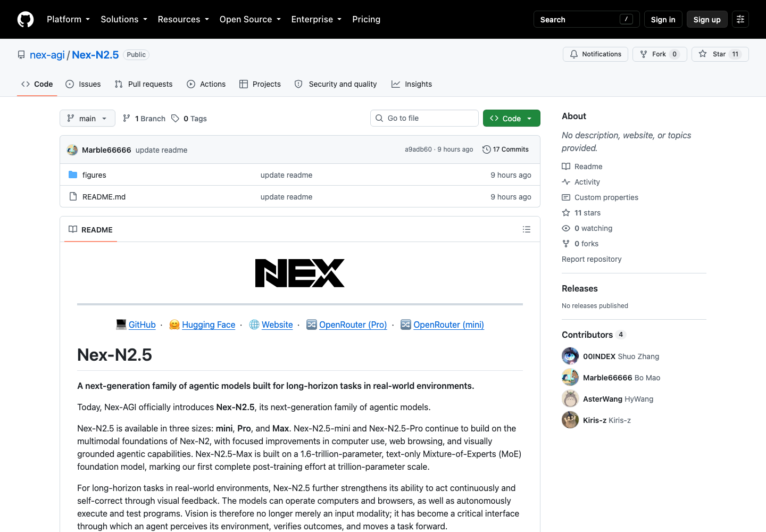Switch to the Issues tab
The height and width of the screenshot is (532, 766).
tap(83, 84)
